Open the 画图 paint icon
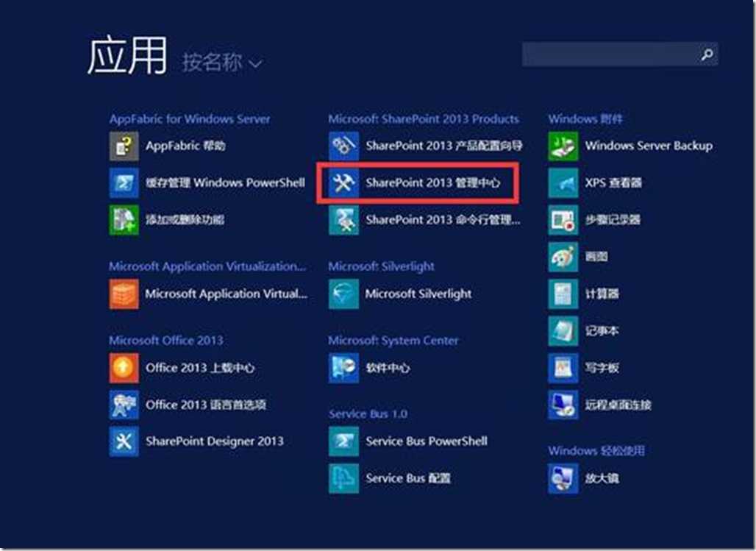Screen dimensions: 756x551 pos(563,257)
